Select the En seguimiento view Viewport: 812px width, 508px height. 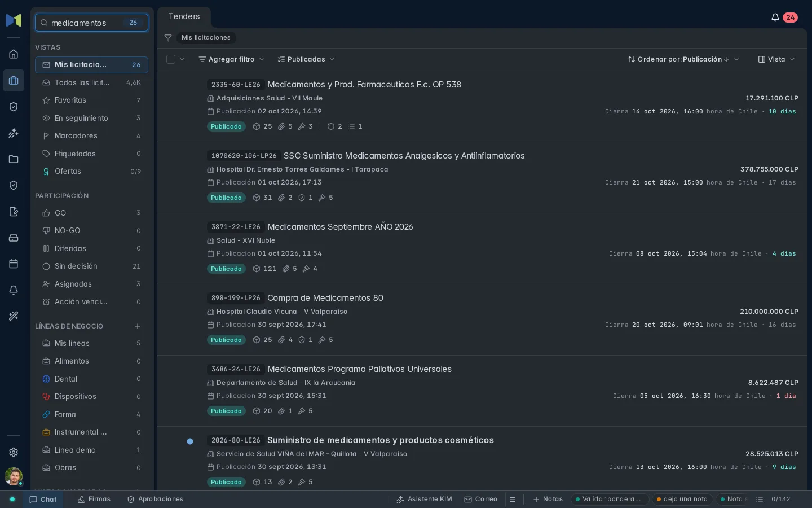[x=91, y=118]
